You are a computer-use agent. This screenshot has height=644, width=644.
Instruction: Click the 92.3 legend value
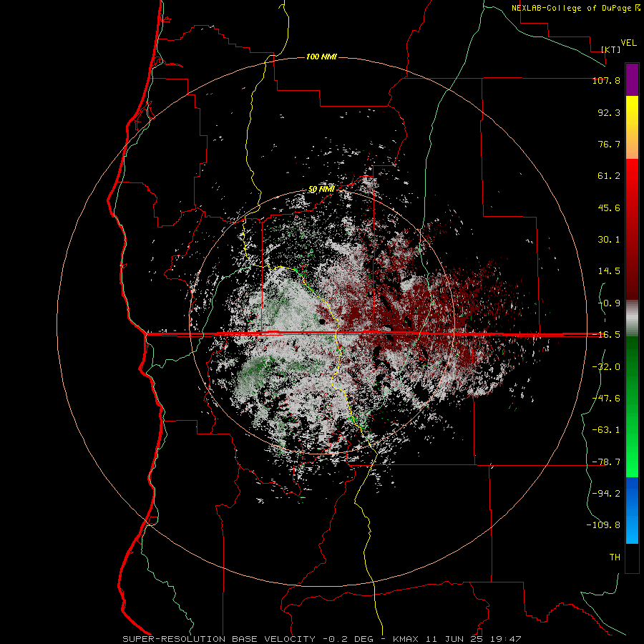click(x=609, y=112)
